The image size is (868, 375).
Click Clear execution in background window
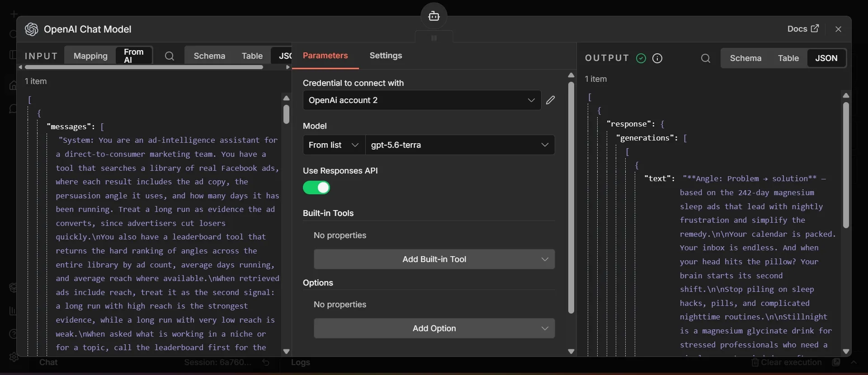point(787,362)
